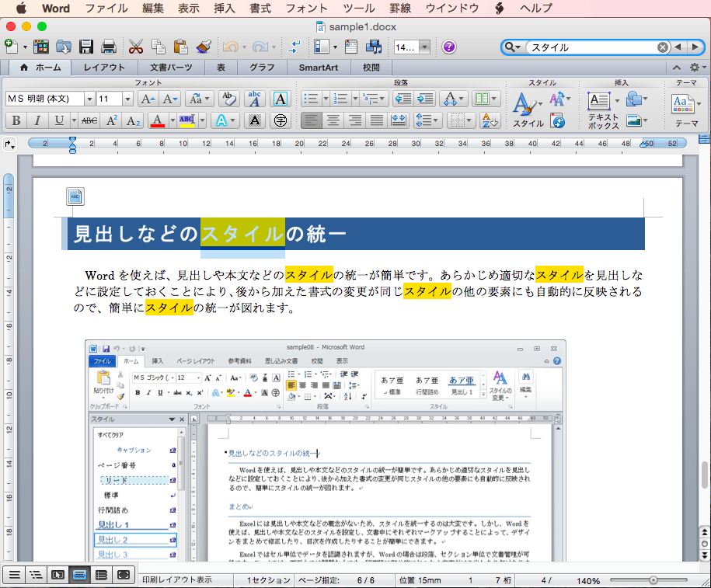Open the 挿入 menu
This screenshot has width=711, height=588.
point(224,9)
